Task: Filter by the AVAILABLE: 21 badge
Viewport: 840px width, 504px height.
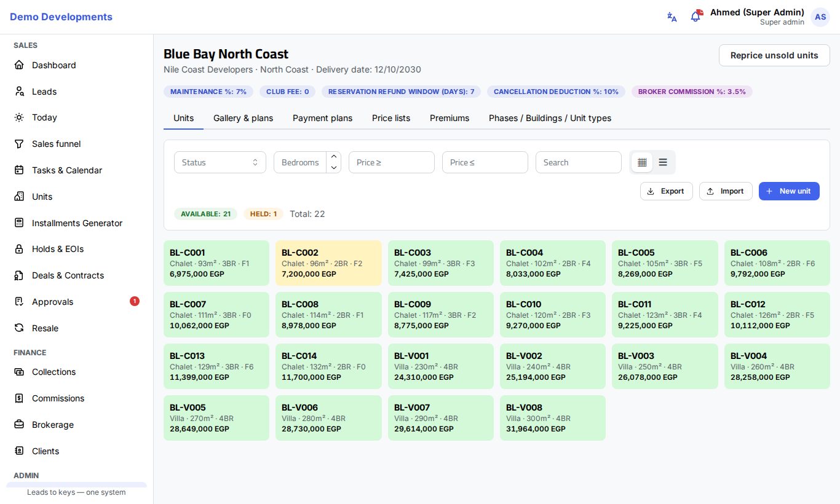Action: click(205, 214)
